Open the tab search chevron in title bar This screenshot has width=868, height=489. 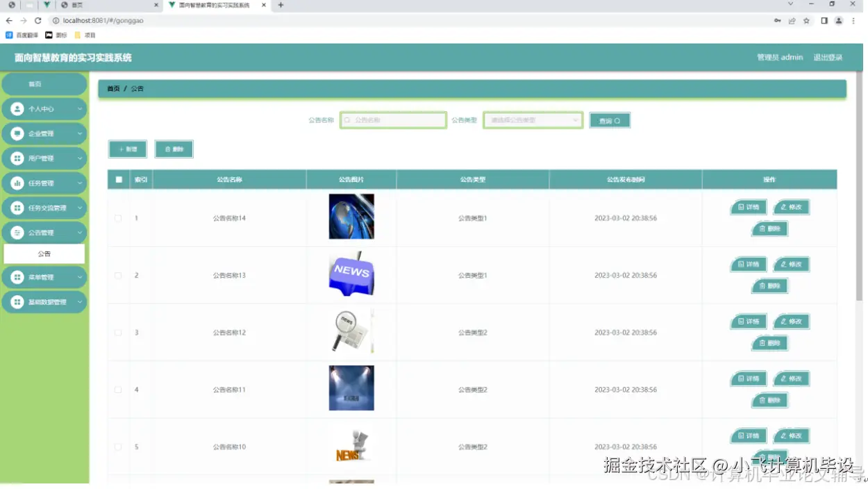790,4
